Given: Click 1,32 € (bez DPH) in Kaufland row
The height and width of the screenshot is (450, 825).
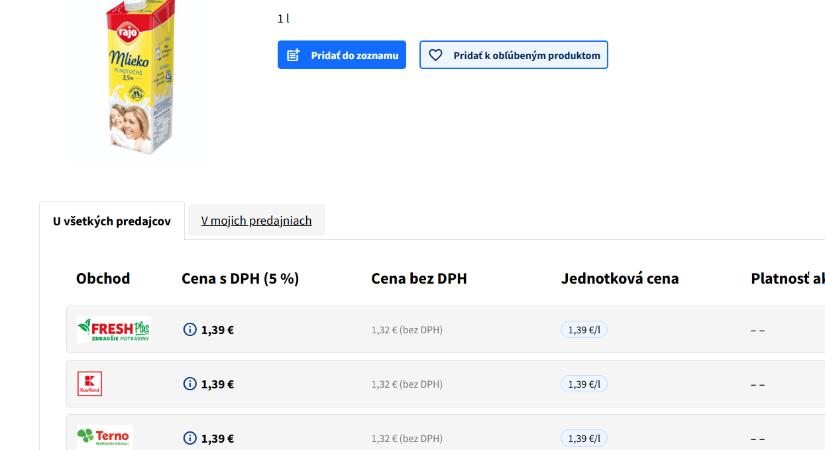Looking at the screenshot, I should [407, 384].
